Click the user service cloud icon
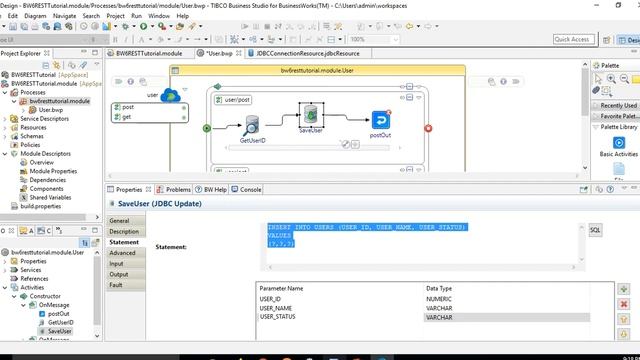 pos(170,96)
